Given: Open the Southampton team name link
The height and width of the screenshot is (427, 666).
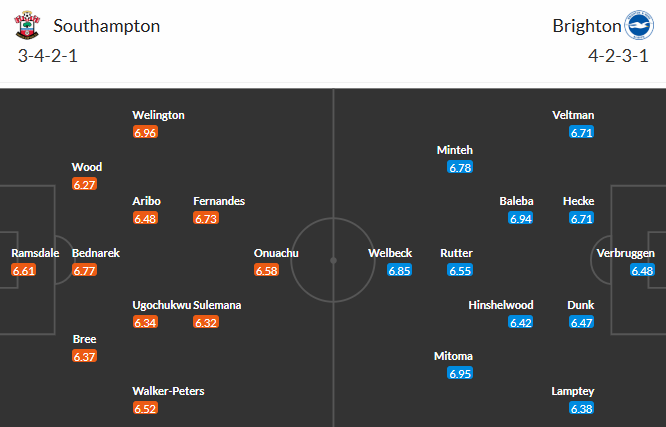Looking at the screenshot, I should point(106,26).
